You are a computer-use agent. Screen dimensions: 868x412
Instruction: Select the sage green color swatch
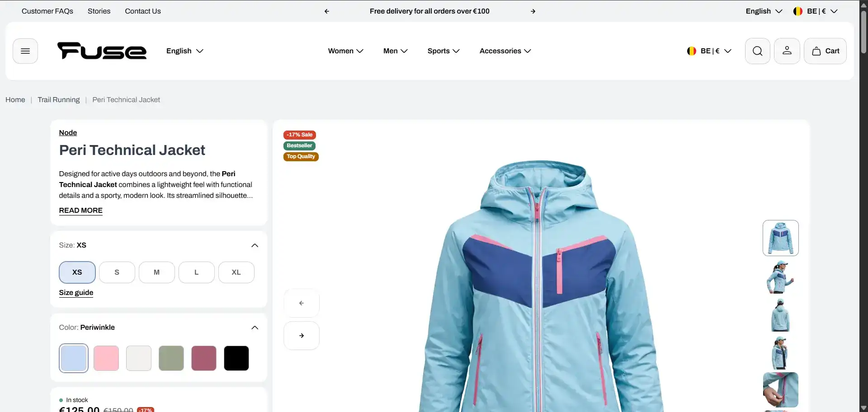tap(171, 358)
